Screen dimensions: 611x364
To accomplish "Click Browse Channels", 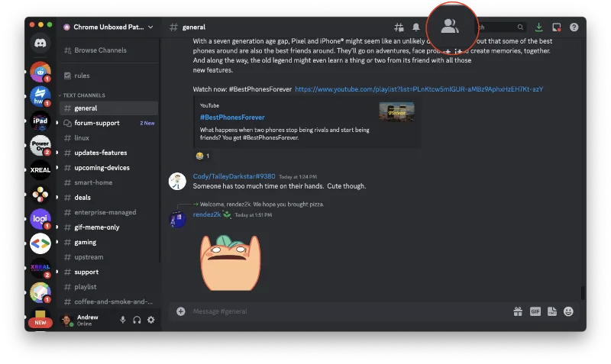I will (x=108, y=50).
